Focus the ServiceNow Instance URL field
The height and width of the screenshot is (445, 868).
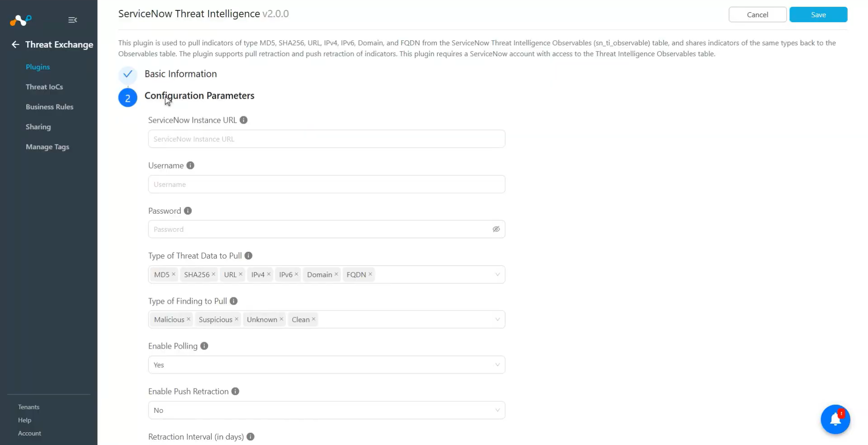[327, 139]
